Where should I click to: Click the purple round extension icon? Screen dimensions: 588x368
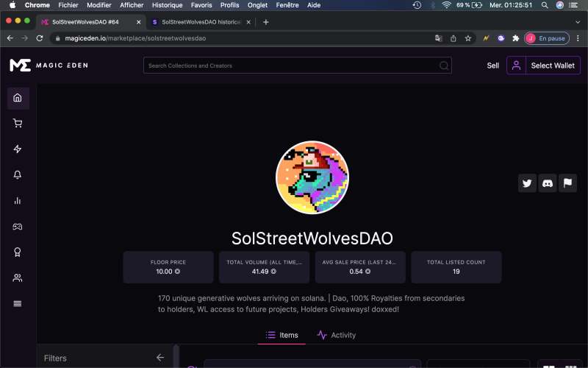click(x=501, y=38)
